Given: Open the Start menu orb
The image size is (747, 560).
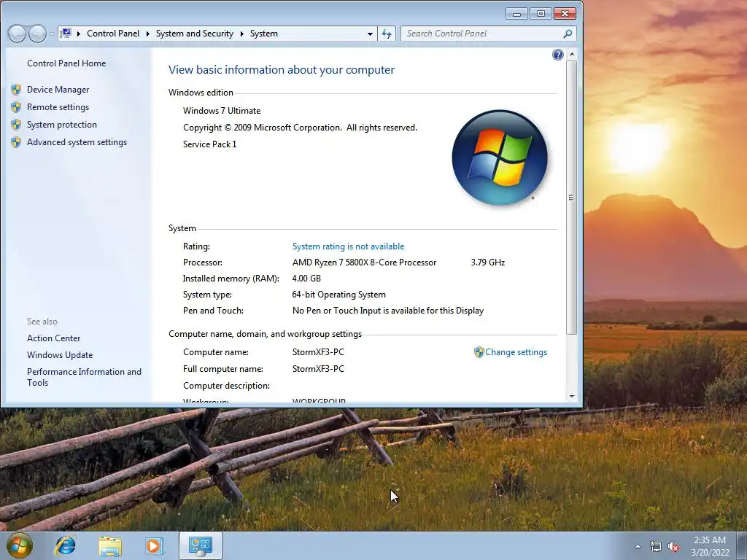Looking at the screenshot, I should tap(20, 545).
